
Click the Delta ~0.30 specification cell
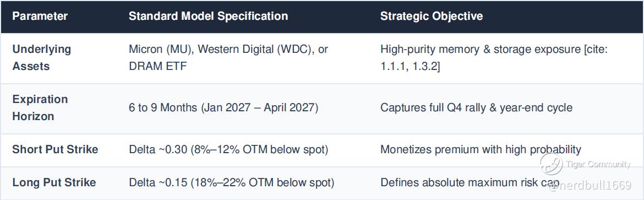(x=228, y=149)
